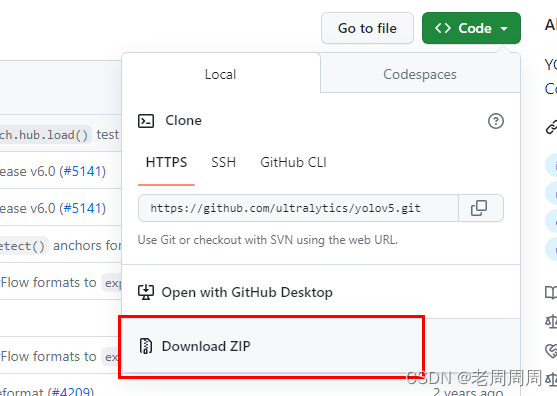Click the 'Clone' heading text
The width and height of the screenshot is (557, 396).
point(184,120)
